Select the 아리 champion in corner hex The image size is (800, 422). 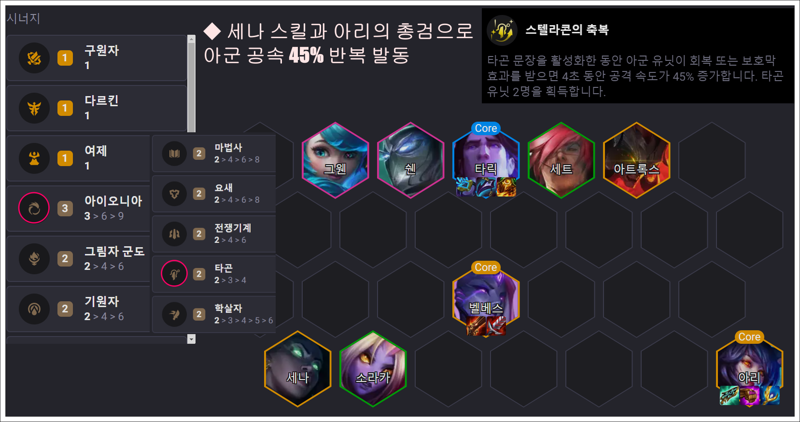click(x=749, y=369)
